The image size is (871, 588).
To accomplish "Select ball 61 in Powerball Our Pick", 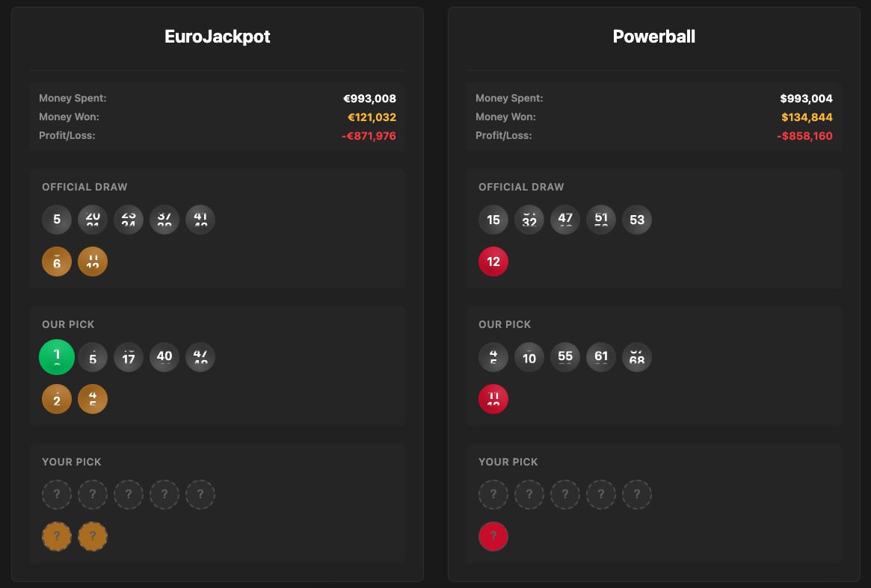I will pyautogui.click(x=601, y=357).
